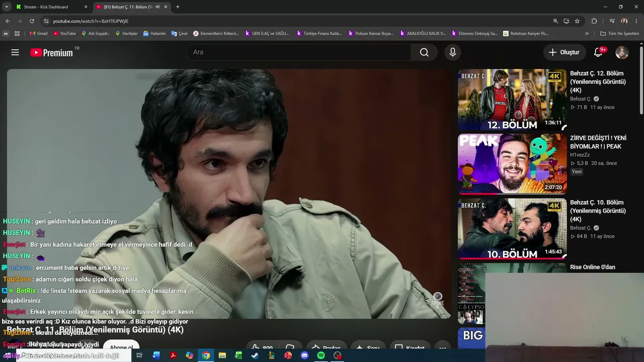Open Roketsan Kariyer bookmark
644x362 pixels.
526,34
